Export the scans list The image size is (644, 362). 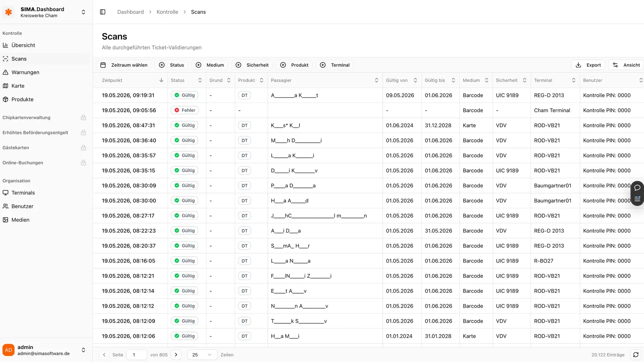[x=588, y=65]
